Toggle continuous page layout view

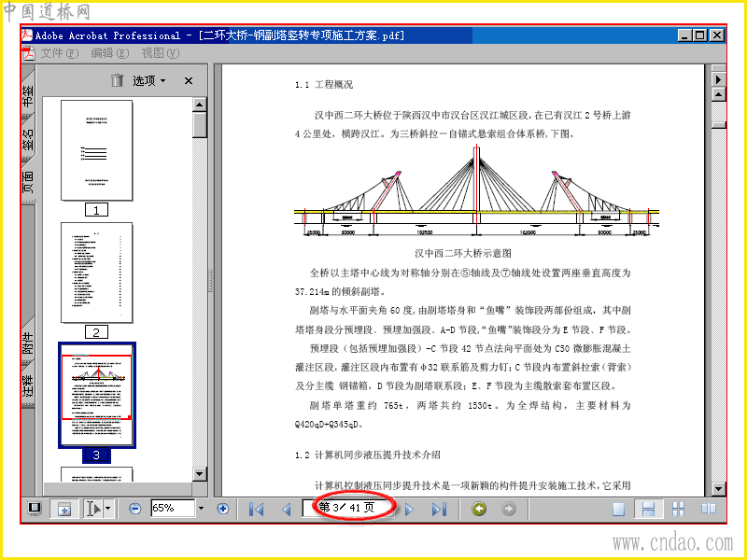pos(648,509)
